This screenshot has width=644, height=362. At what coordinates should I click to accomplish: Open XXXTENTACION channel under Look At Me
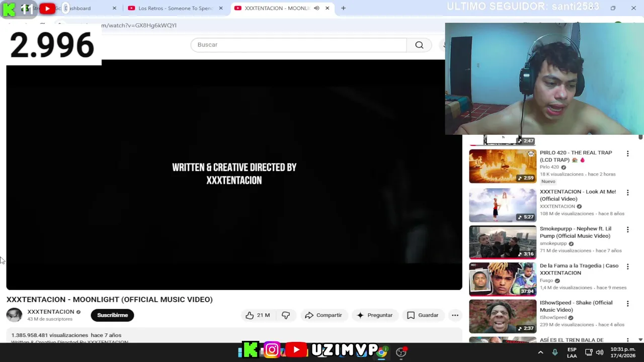coord(557,206)
